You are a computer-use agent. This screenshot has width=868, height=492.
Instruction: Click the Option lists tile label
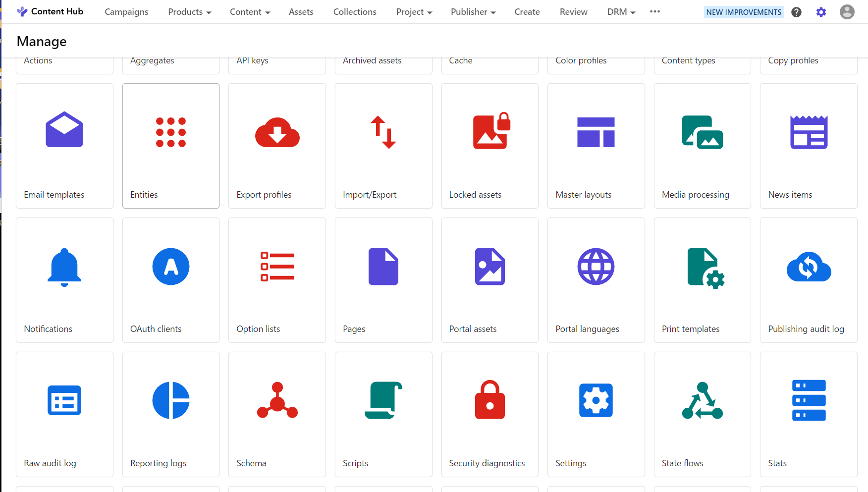point(258,329)
